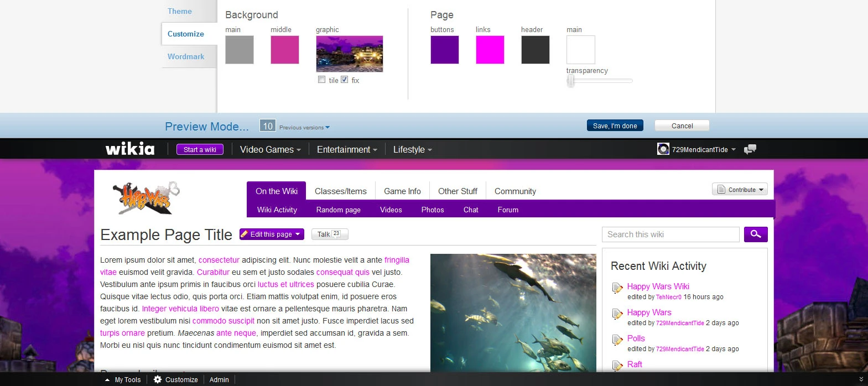868x386 pixels.
Task: Click the chat bubbles notification icon
Action: point(750,149)
